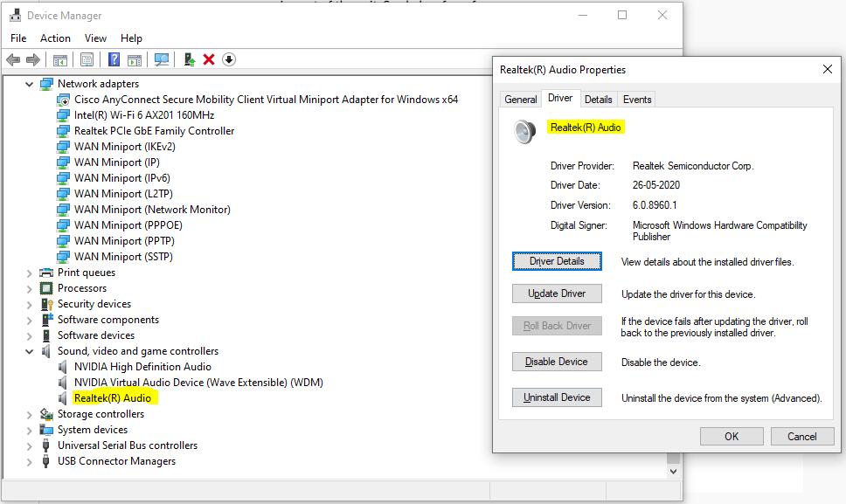The width and height of the screenshot is (846, 504).
Task: Switch to the Details tab
Action: coord(599,100)
